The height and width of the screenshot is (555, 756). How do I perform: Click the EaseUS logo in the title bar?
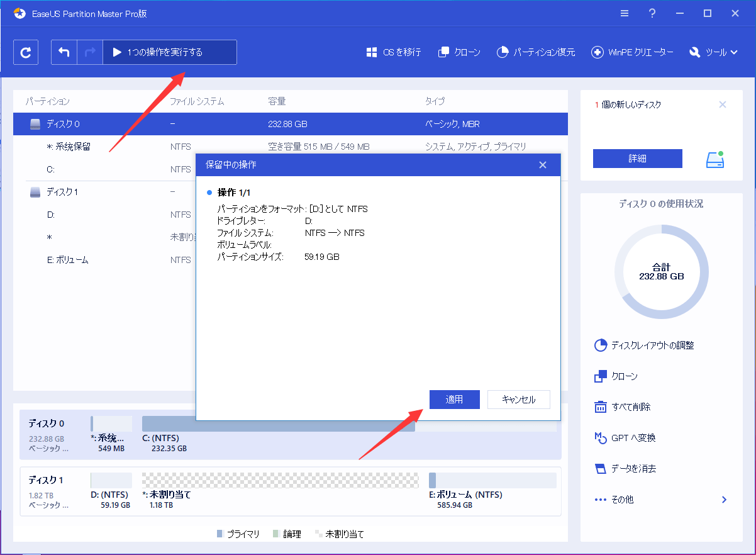pyautogui.click(x=20, y=13)
